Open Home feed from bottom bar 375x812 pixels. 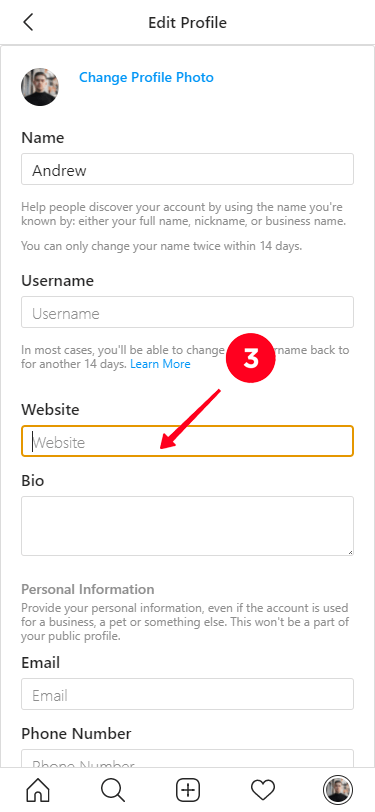click(38, 790)
